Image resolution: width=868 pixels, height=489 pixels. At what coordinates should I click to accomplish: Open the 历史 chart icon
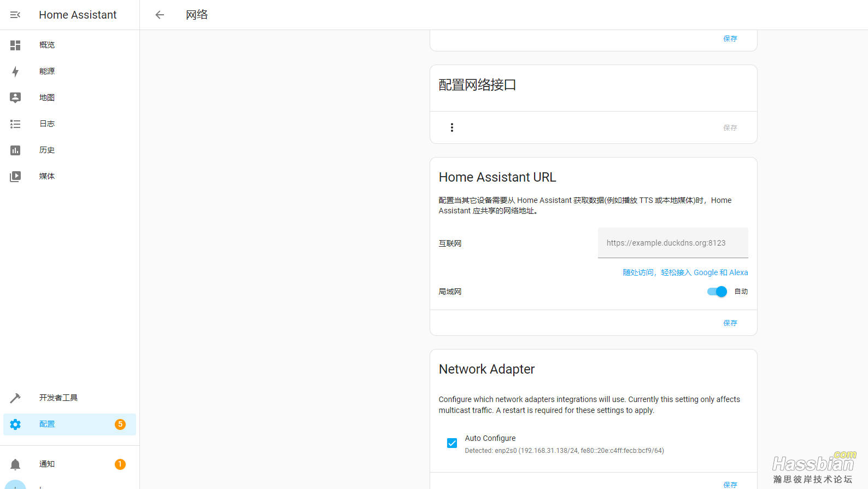click(x=15, y=150)
